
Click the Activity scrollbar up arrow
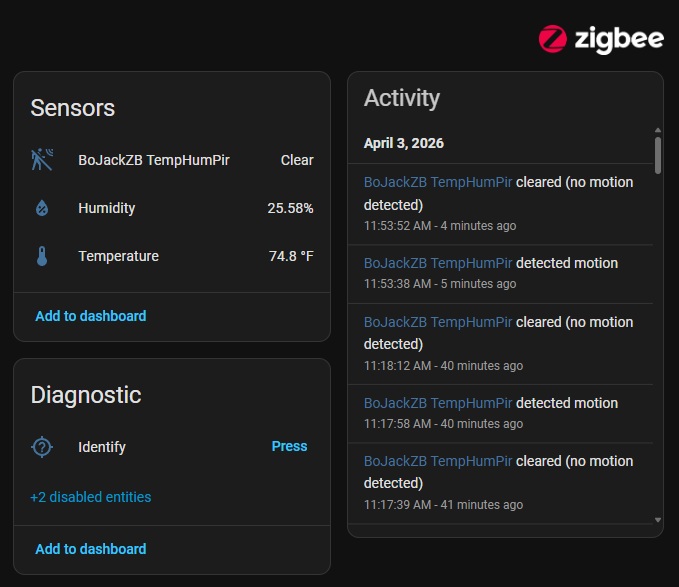point(657,130)
